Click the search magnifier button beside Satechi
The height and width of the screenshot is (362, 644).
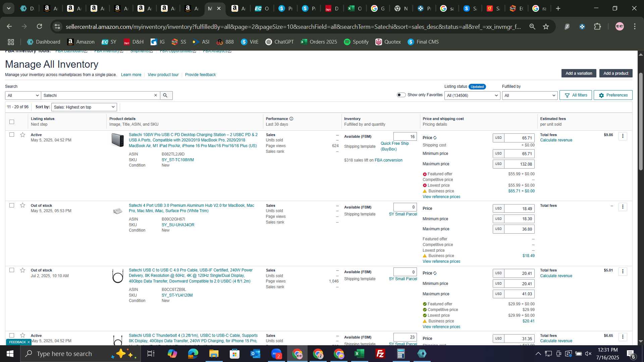pyautogui.click(x=165, y=96)
